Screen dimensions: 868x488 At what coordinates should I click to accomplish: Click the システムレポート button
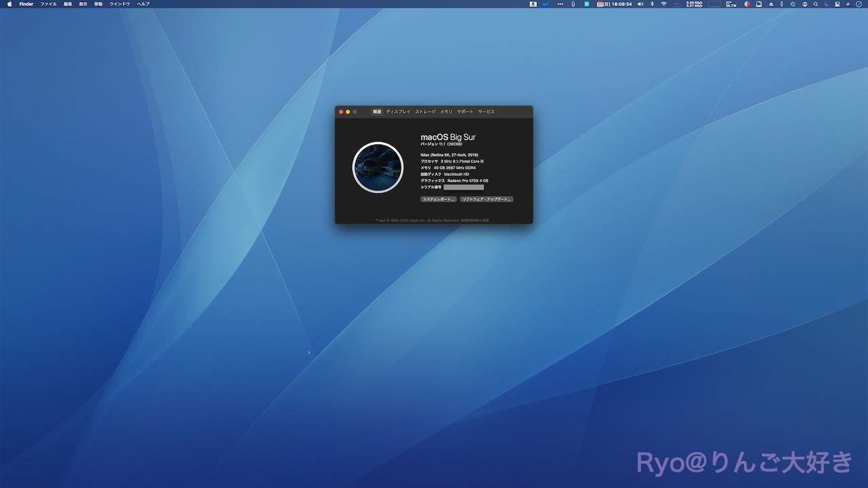coord(438,199)
